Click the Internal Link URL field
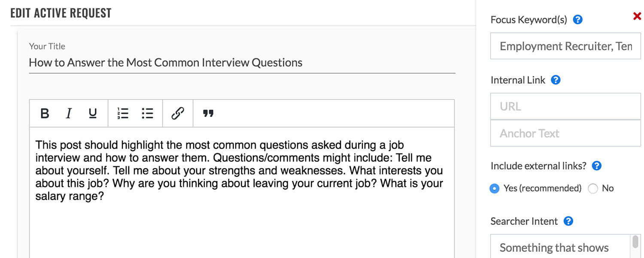This screenshot has width=644, height=258. tap(565, 107)
